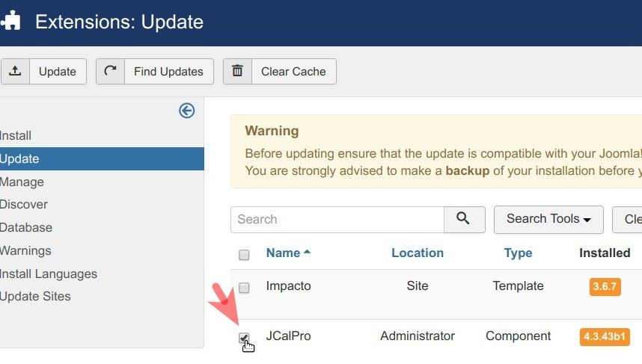Open the Update Sites sidebar item

(35, 297)
